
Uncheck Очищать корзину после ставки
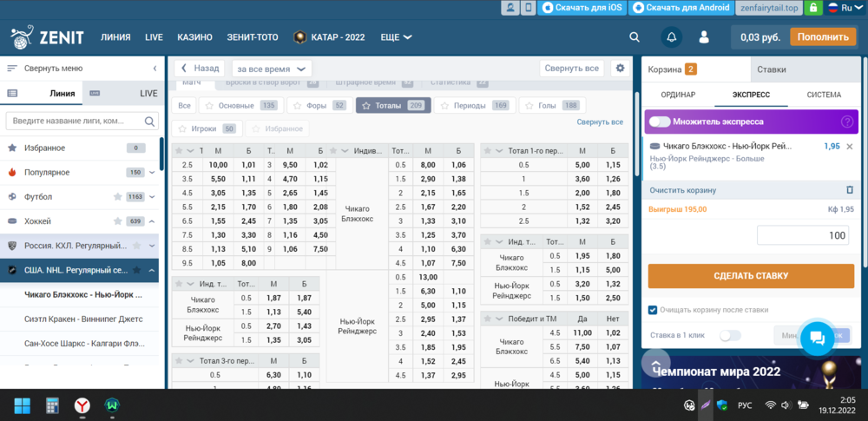pos(653,310)
